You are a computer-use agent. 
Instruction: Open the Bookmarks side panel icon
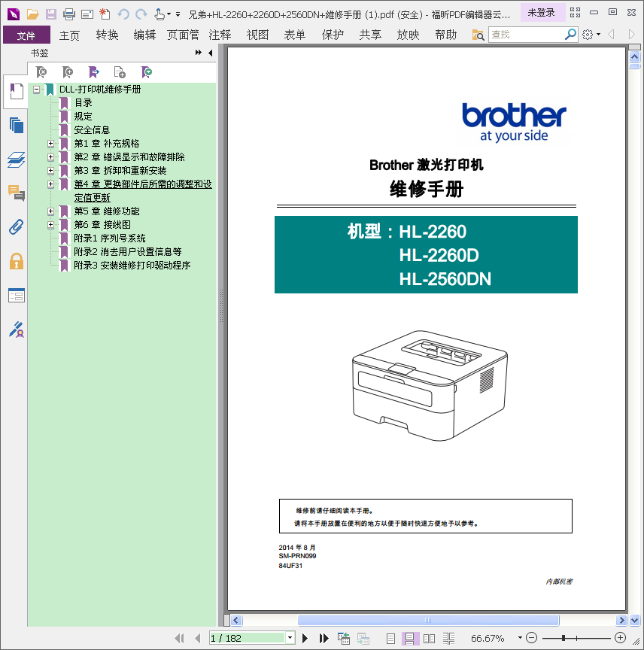click(16, 91)
